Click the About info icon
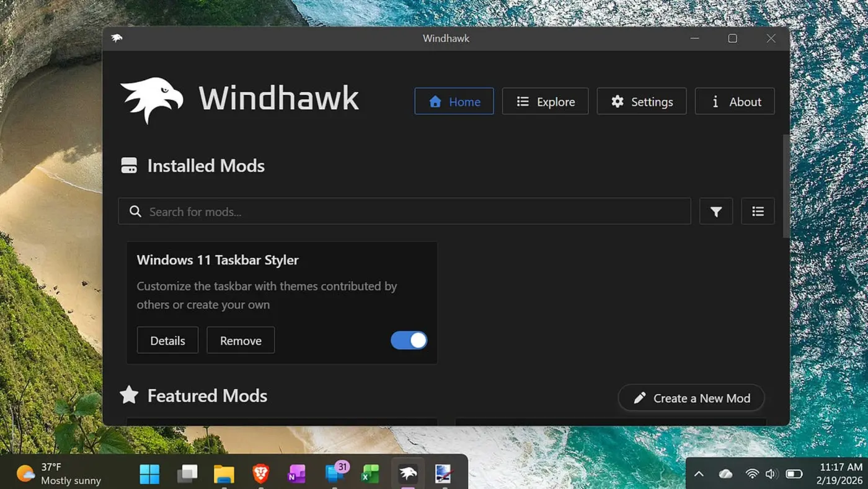This screenshot has height=489, width=868. click(715, 101)
